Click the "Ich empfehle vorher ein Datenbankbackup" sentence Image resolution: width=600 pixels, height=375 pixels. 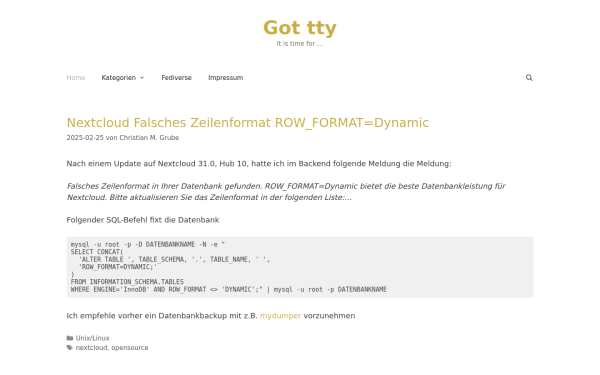point(211,316)
